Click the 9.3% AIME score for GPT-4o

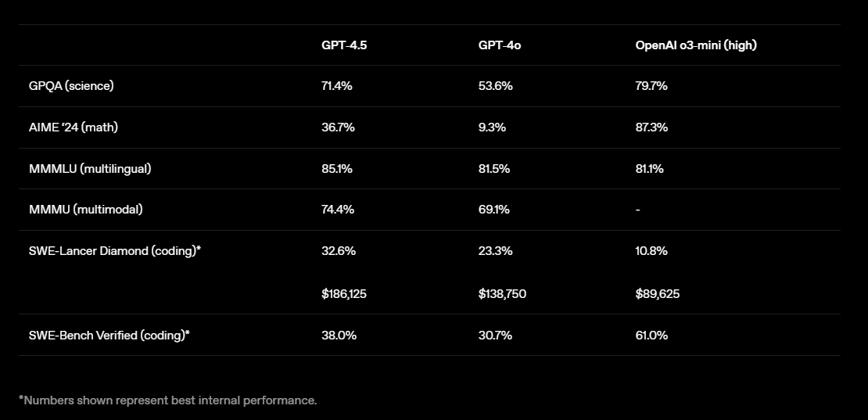[x=493, y=127]
